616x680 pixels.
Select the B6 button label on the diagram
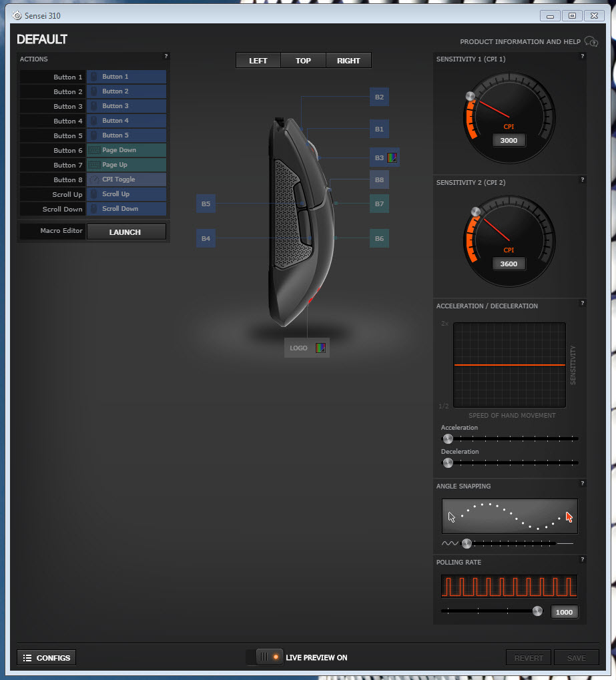click(x=379, y=238)
